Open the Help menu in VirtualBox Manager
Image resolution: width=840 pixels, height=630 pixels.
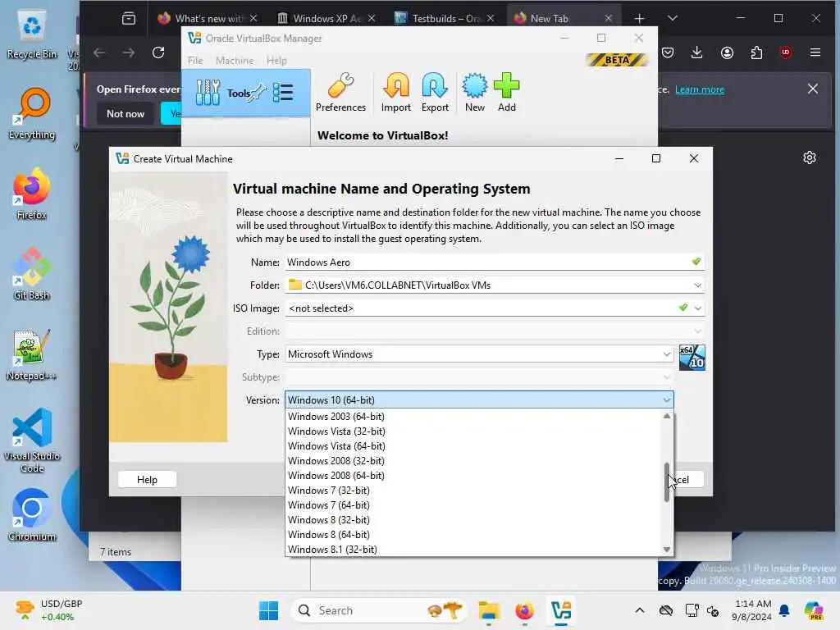276,61
